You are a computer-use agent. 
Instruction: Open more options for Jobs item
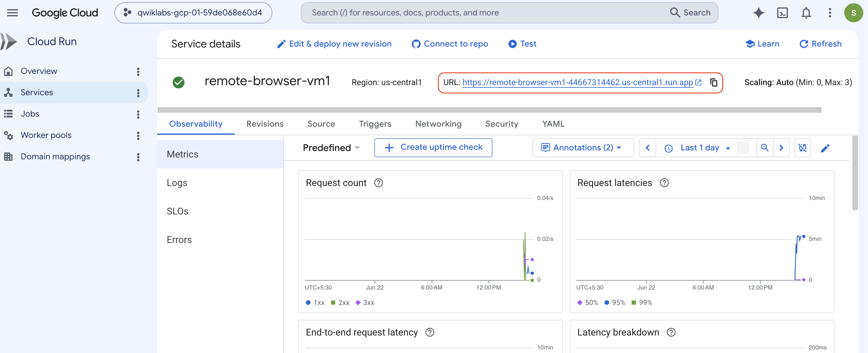pos(138,114)
